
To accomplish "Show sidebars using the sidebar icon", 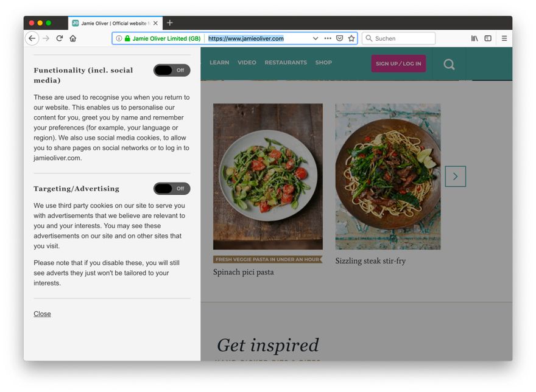I will 488,38.
